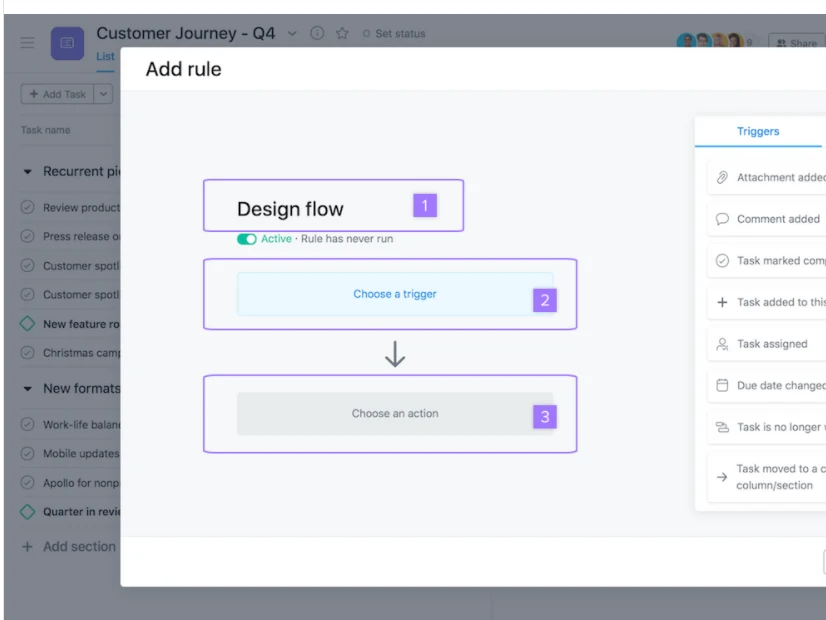Select the Task marked complete trigger
826x620 pixels.
coord(766,261)
